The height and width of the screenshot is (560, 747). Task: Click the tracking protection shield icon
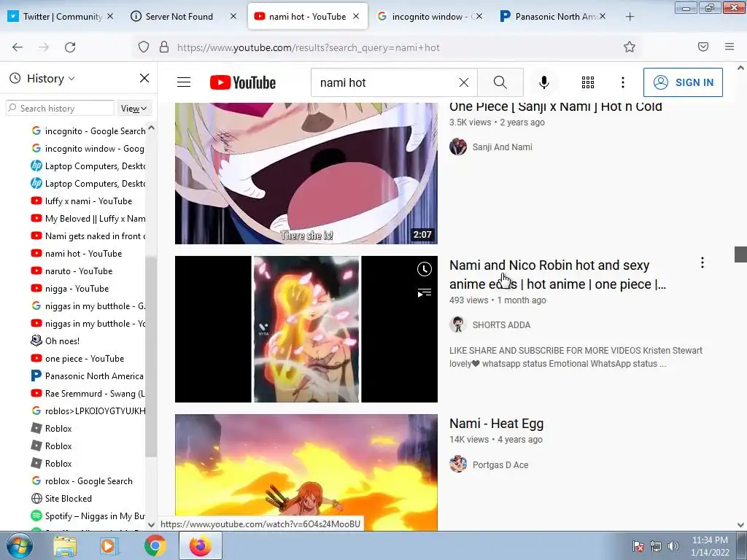coord(144,47)
